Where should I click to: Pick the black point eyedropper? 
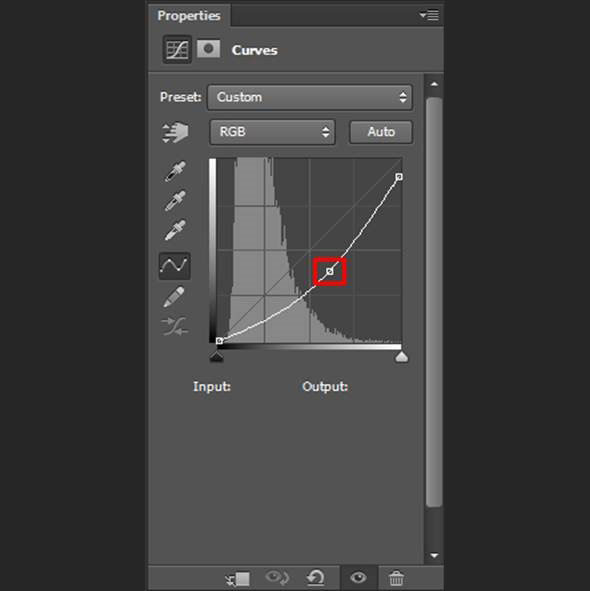click(175, 171)
